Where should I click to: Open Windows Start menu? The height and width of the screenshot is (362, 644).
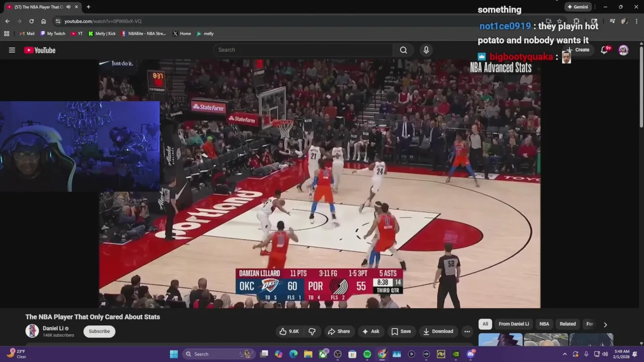click(174, 354)
